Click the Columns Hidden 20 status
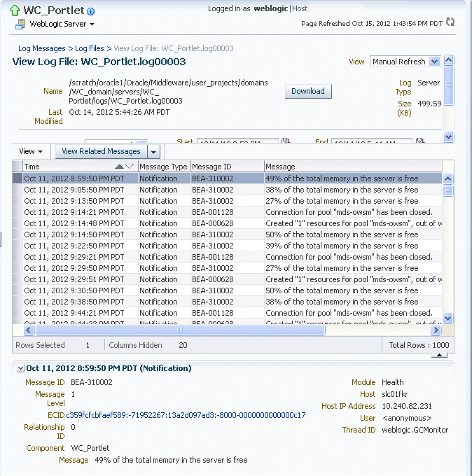Image resolution: width=472 pixels, height=476 pixels. (x=148, y=345)
